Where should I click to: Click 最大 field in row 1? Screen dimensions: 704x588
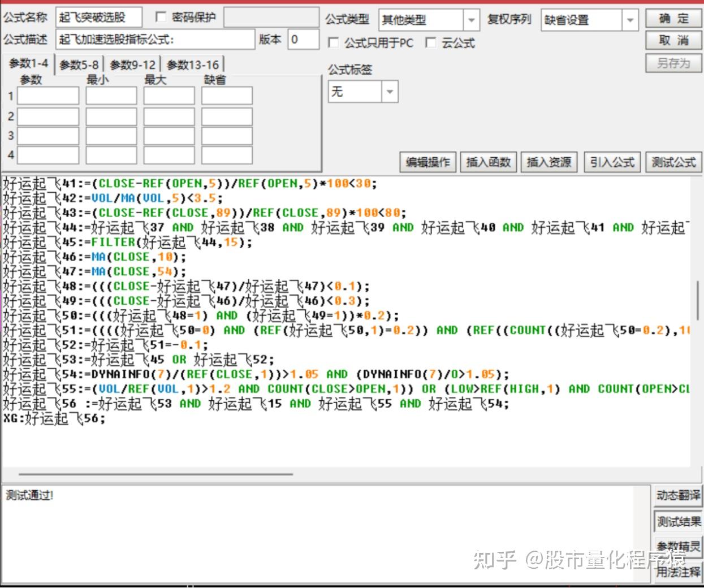click(x=169, y=96)
